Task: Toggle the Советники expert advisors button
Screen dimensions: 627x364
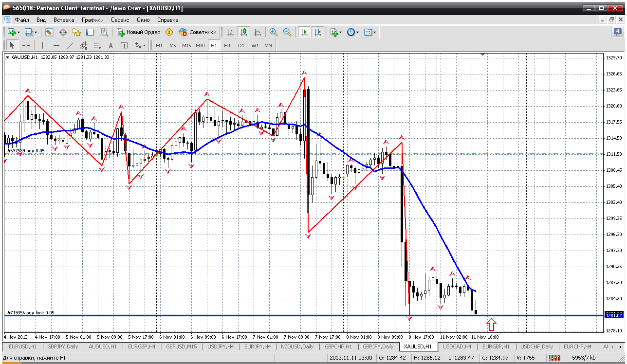Action: pyautogui.click(x=198, y=32)
